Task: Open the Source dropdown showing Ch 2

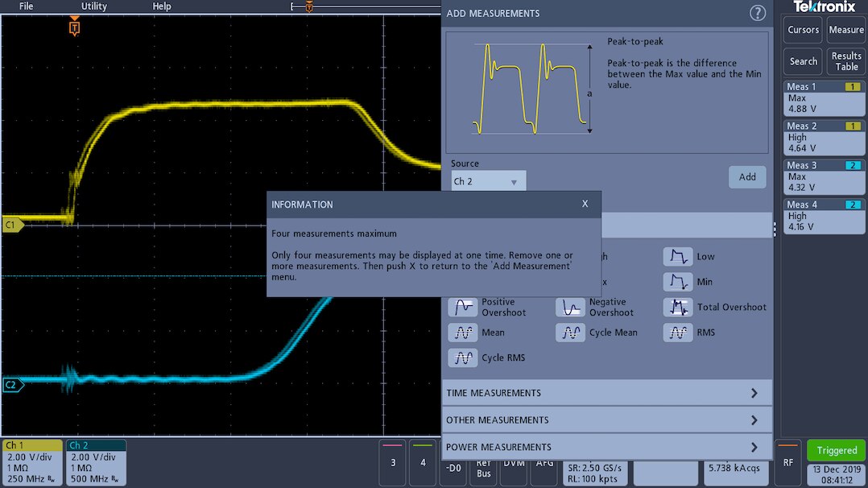Action: 487,182
